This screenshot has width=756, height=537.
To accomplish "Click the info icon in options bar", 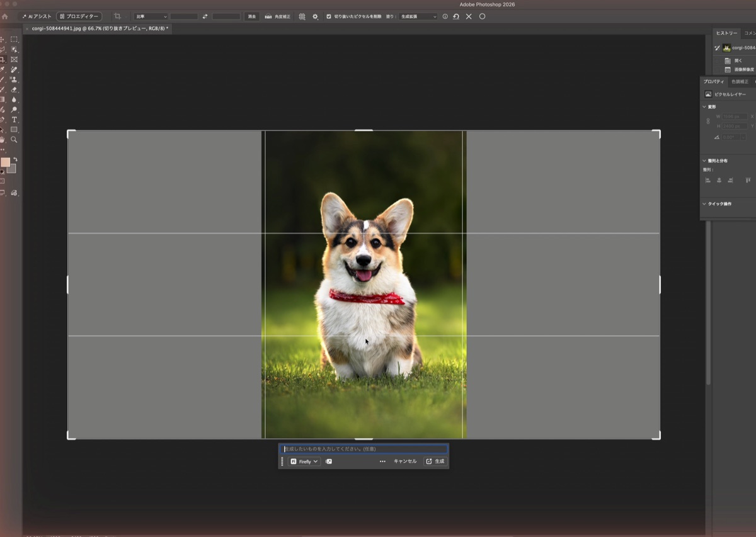I will (x=445, y=16).
